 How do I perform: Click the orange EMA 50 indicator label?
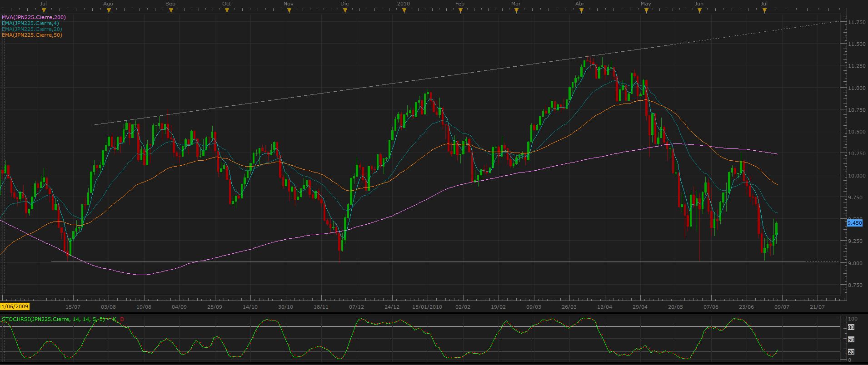[x=32, y=35]
